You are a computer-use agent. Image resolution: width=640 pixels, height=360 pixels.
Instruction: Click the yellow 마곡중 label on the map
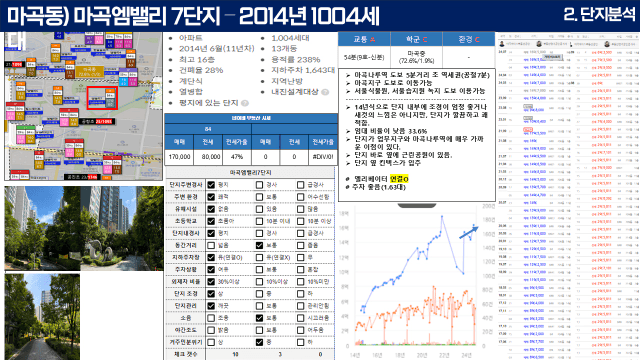tap(90, 72)
